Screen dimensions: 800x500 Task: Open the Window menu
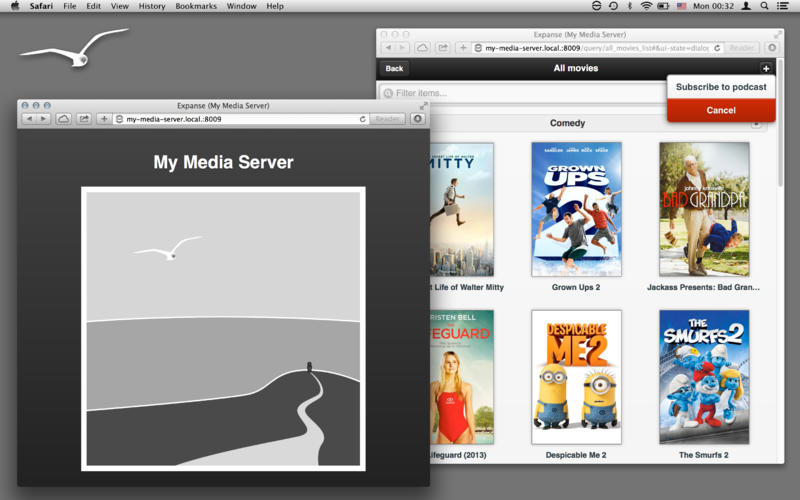241,6
